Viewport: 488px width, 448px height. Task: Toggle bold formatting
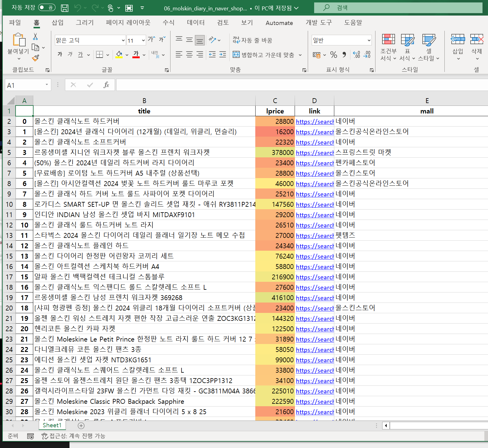coord(60,54)
